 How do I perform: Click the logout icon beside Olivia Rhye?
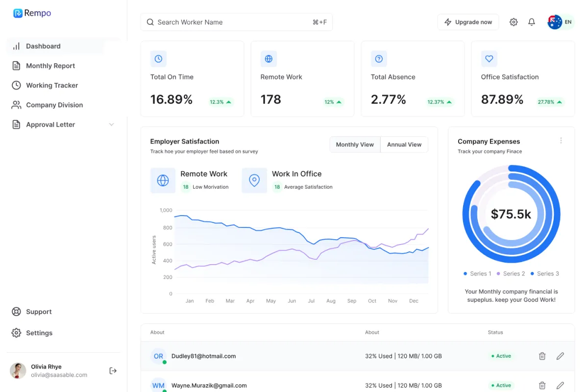tap(113, 371)
